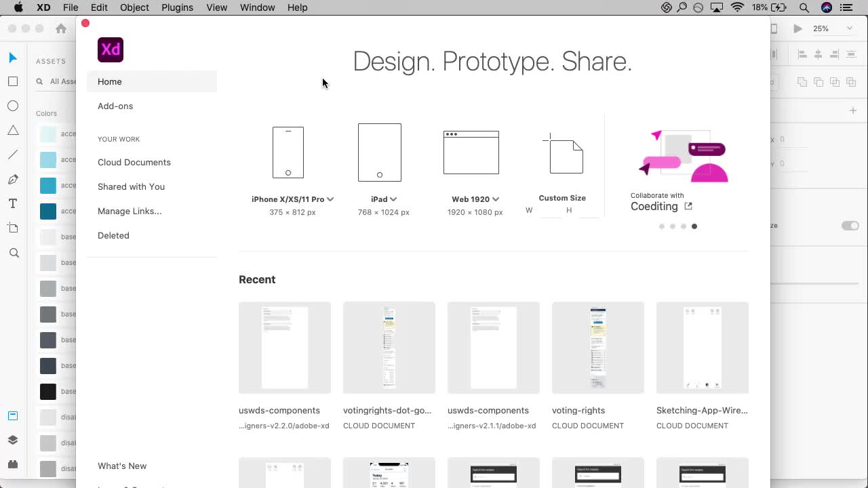The width and height of the screenshot is (868, 488).
Task: Click the Adobe XD logo
Action: point(111,50)
